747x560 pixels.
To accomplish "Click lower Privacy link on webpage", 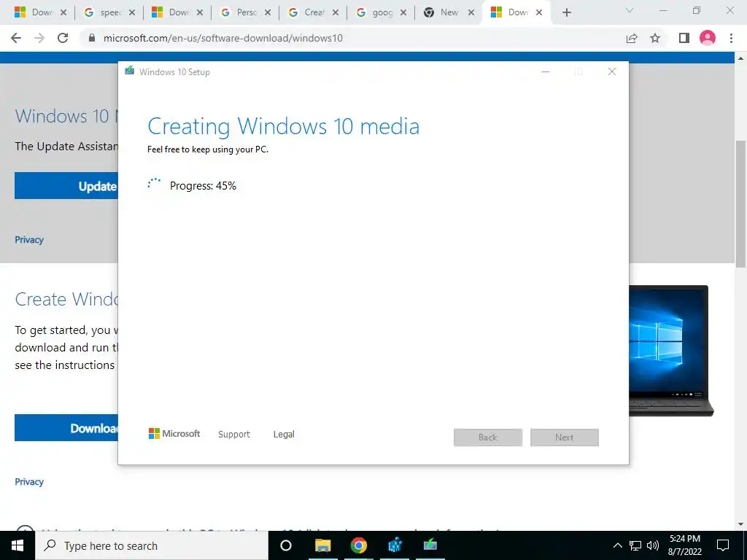I will point(29,481).
